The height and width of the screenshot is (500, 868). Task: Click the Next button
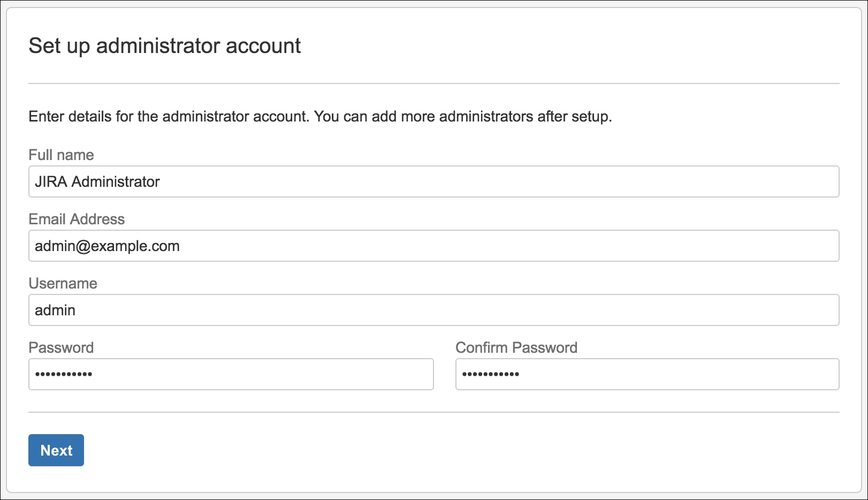click(56, 450)
